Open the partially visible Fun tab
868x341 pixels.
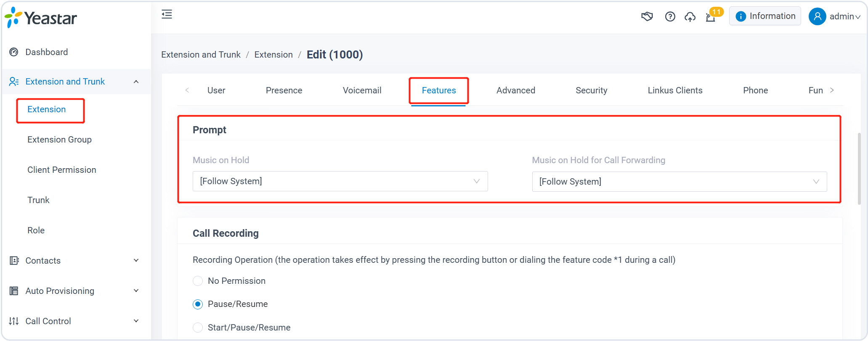pos(816,90)
